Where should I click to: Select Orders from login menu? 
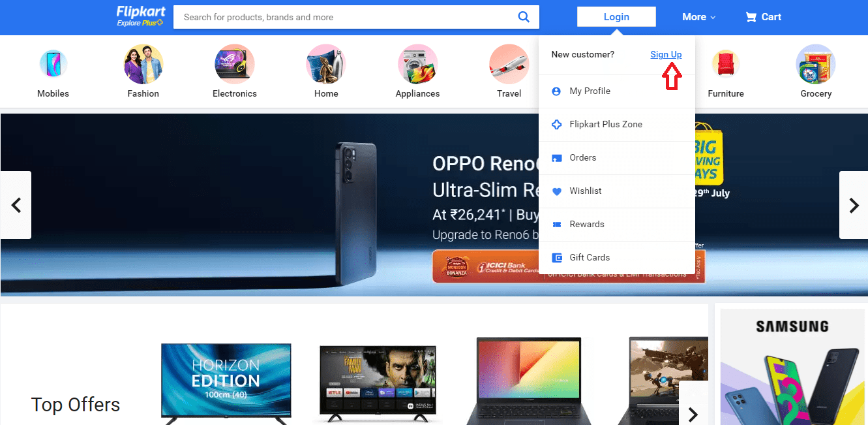[x=617, y=158]
